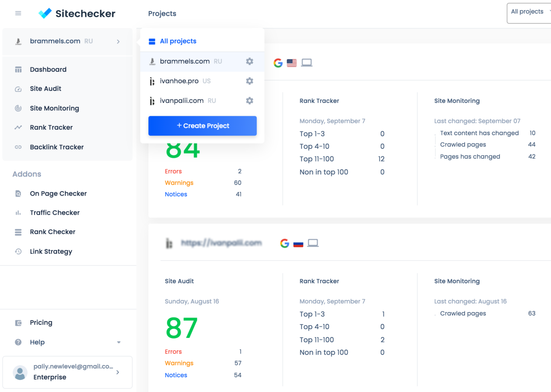Screen dimensions: 551x392
Task: Open Link Strategy addon
Action: click(x=51, y=252)
